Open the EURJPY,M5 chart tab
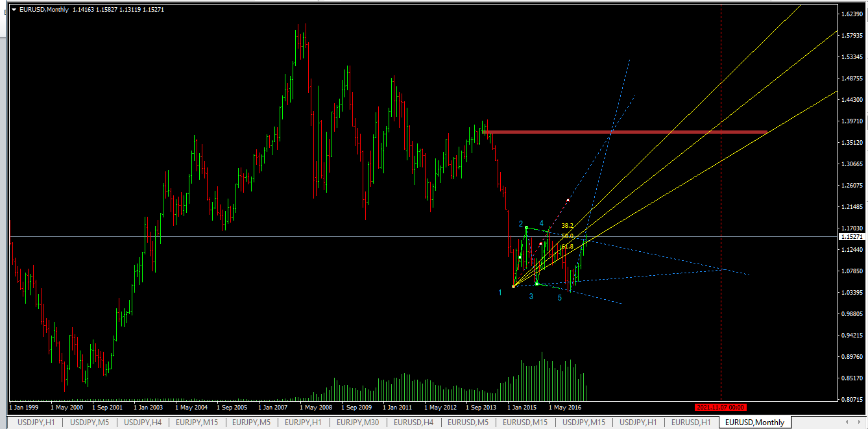The image size is (868, 429). pos(251,423)
